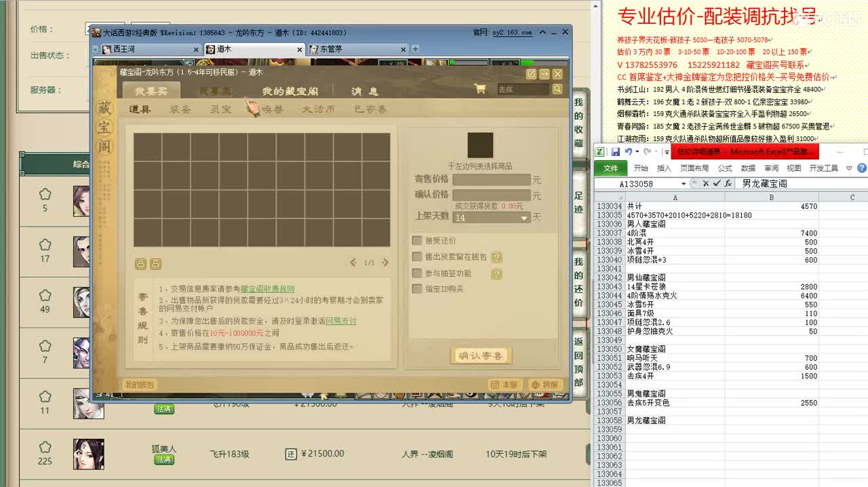Add new character tab with plus icon
The image size is (868, 487).
tap(415, 49)
